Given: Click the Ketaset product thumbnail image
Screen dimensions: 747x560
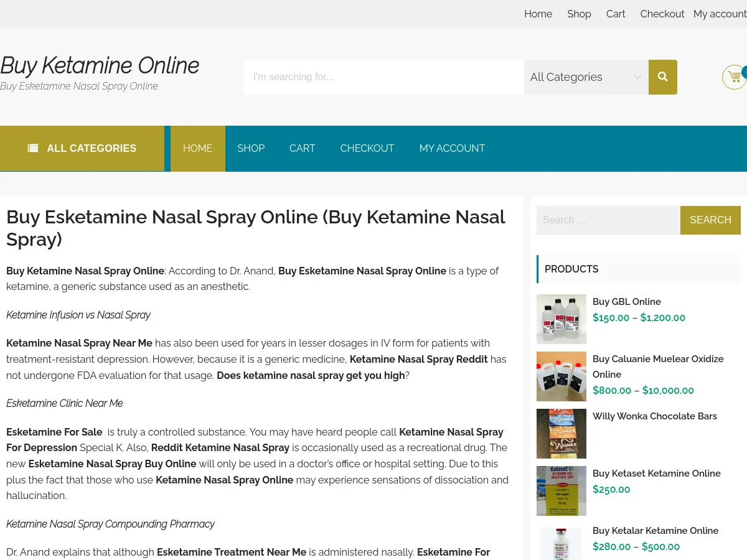Looking at the screenshot, I should click(x=561, y=490).
